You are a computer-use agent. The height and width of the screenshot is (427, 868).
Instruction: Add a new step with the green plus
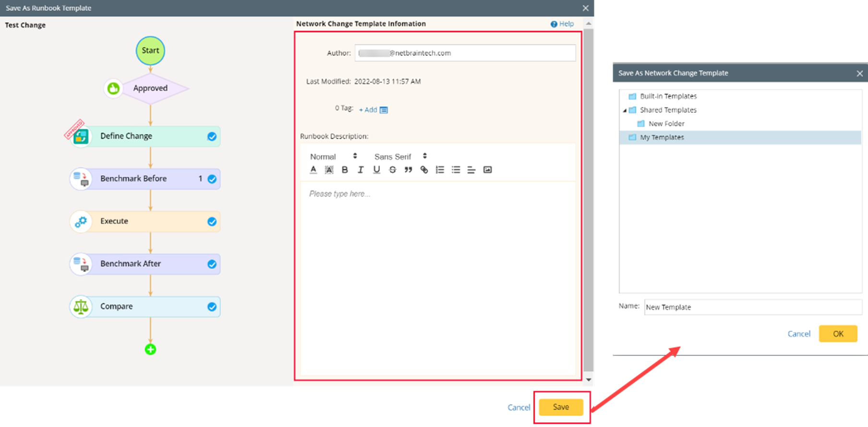tap(150, 349)
